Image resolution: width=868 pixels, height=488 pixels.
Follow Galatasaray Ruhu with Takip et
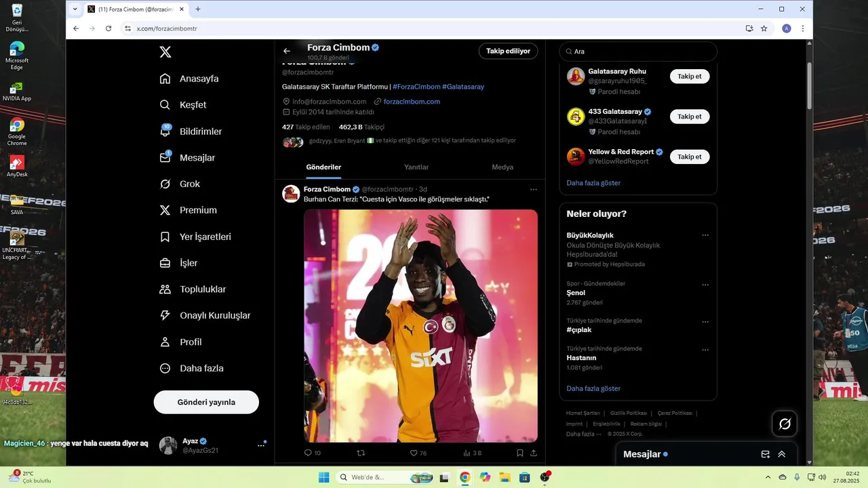point(690,77)
